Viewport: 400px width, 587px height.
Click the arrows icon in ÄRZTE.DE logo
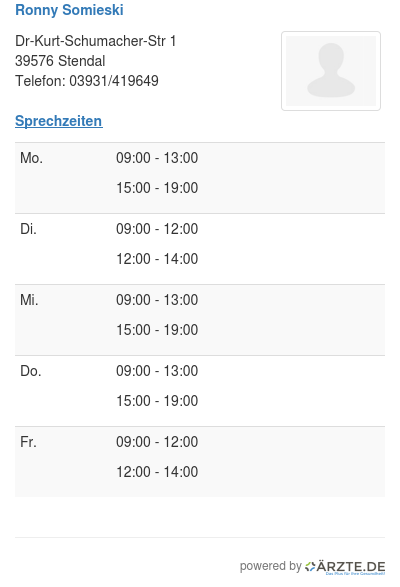coord(310,566)
